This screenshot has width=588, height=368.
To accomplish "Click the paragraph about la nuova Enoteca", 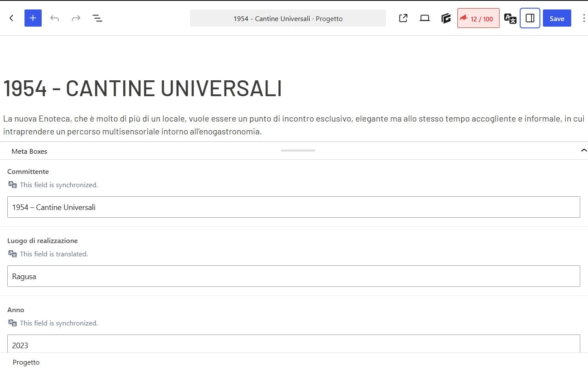I will coord(294,125).
